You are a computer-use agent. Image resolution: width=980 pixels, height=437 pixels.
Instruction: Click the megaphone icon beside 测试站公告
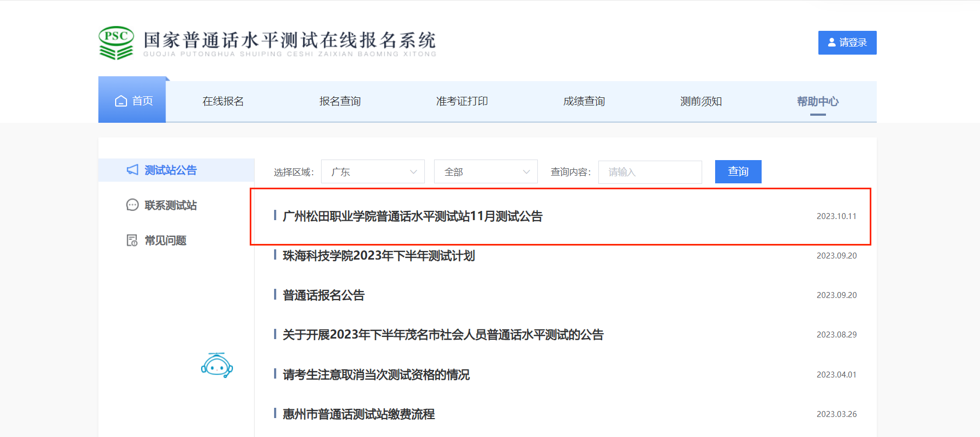pyautogui.click(x=132, y=170)
